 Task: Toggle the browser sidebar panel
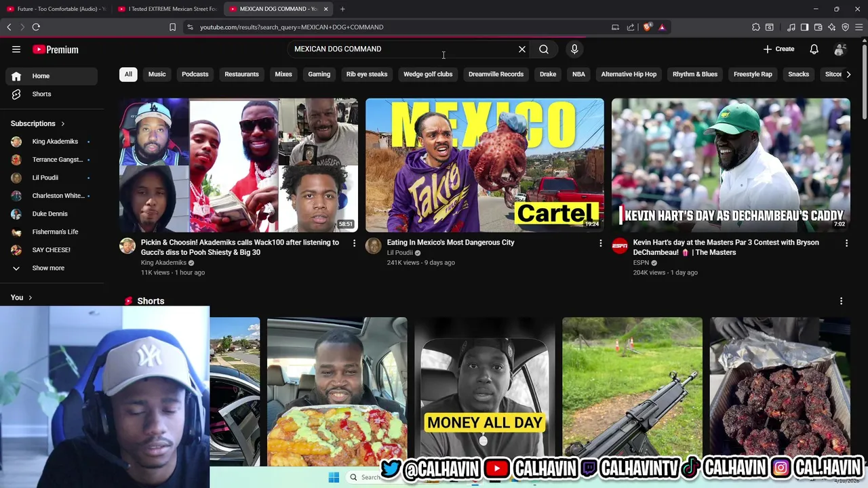(x=804, y=27)
